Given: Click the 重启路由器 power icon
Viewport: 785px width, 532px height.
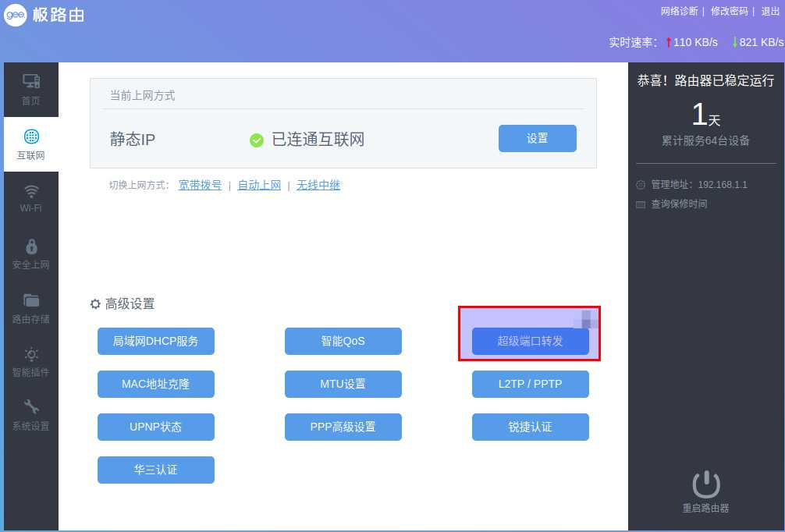Looking at the screenshot, I should [705, 484].
